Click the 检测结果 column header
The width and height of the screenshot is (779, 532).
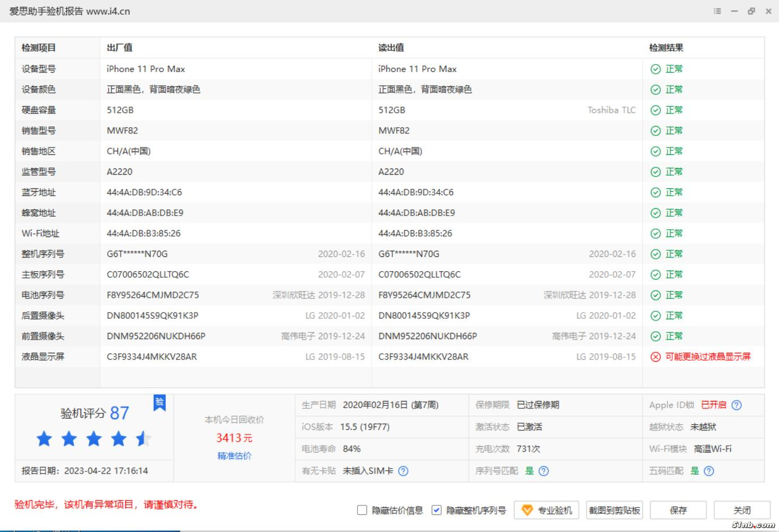(666, 48)
